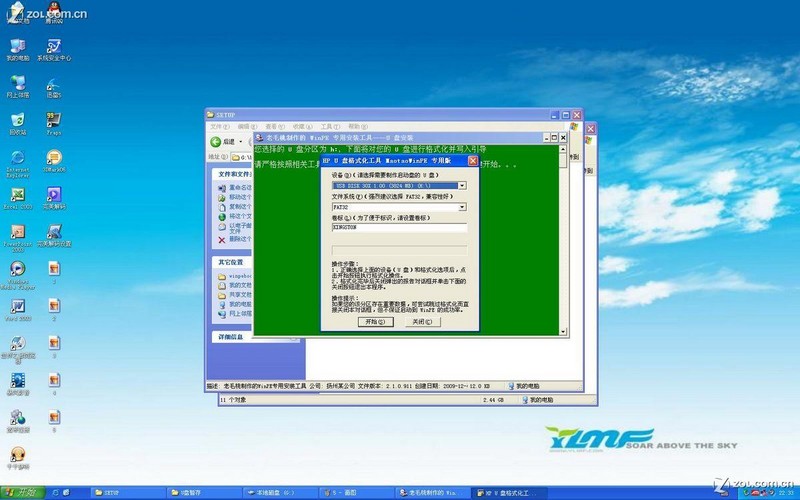The height and width of the screenshot is (500, 800).
Task: Click 开始 (Start) button in format dialog
Action: (x=376, y=322)
